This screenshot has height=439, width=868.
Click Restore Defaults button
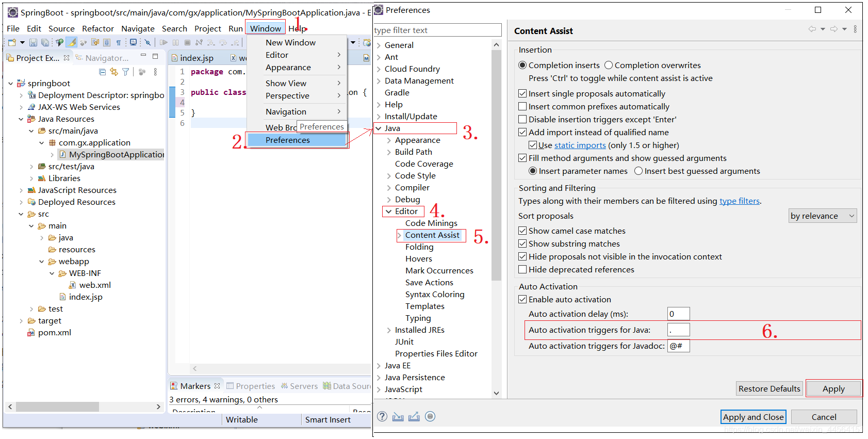[769, 388]
